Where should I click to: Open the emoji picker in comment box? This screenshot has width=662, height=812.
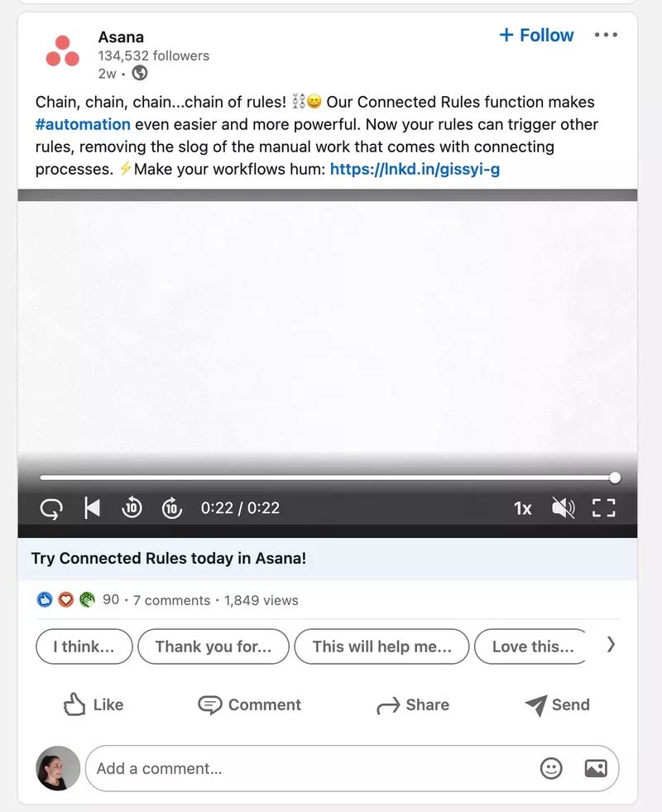(551, 768)
